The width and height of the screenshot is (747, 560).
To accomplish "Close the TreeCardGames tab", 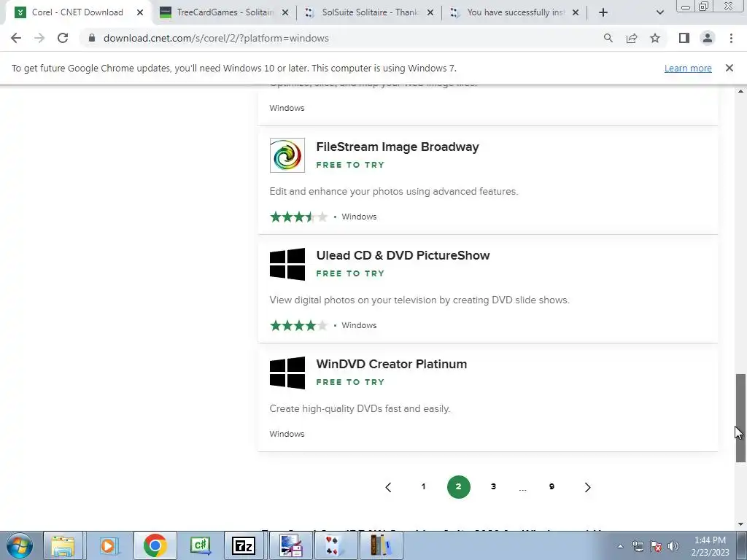I will (x=285, y=12).
